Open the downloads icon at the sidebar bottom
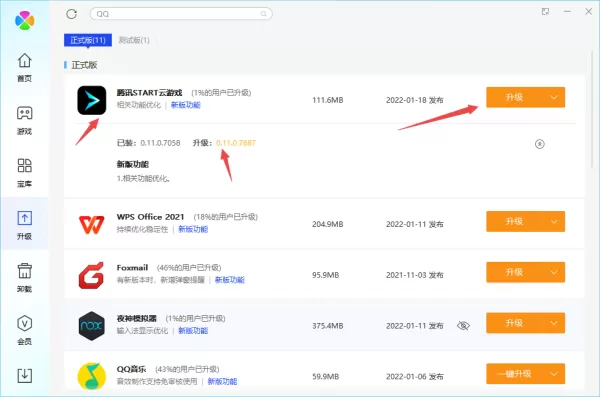 point(24,376)
